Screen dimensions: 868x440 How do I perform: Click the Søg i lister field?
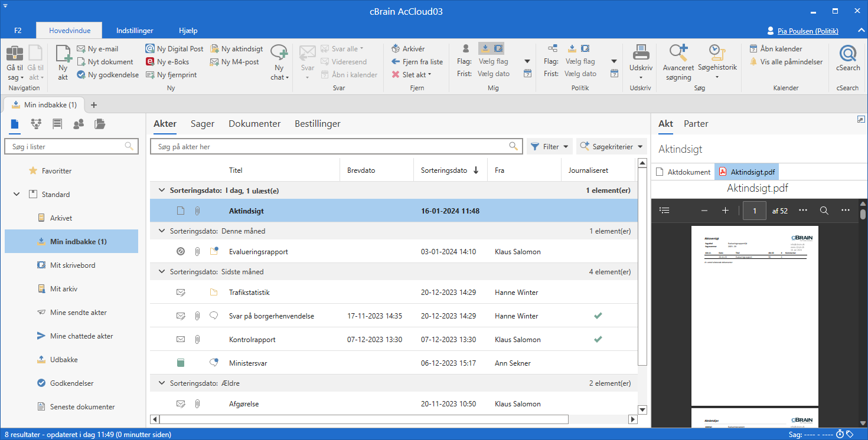(71, 146)
